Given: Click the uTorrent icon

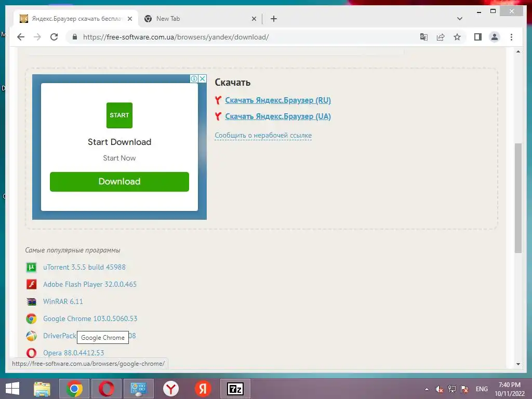Looking at the screenshot, I should [31, 268].
